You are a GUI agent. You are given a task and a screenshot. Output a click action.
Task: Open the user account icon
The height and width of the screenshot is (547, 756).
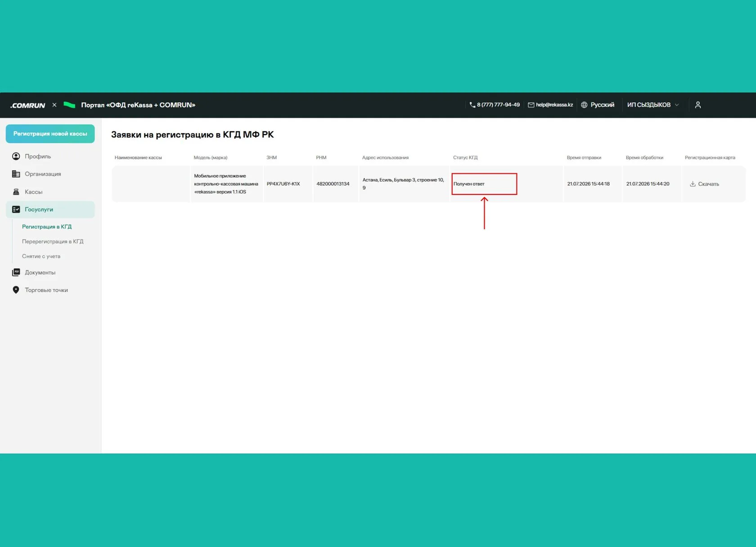(x=698, y=105)
